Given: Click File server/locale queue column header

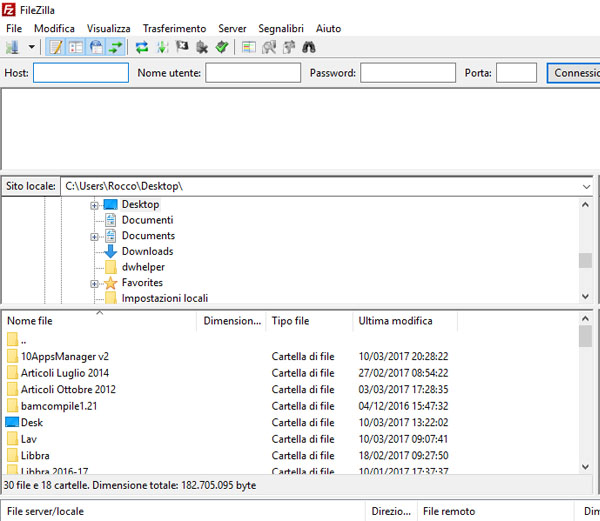Looking at the screenshot, I should point(184,511).
